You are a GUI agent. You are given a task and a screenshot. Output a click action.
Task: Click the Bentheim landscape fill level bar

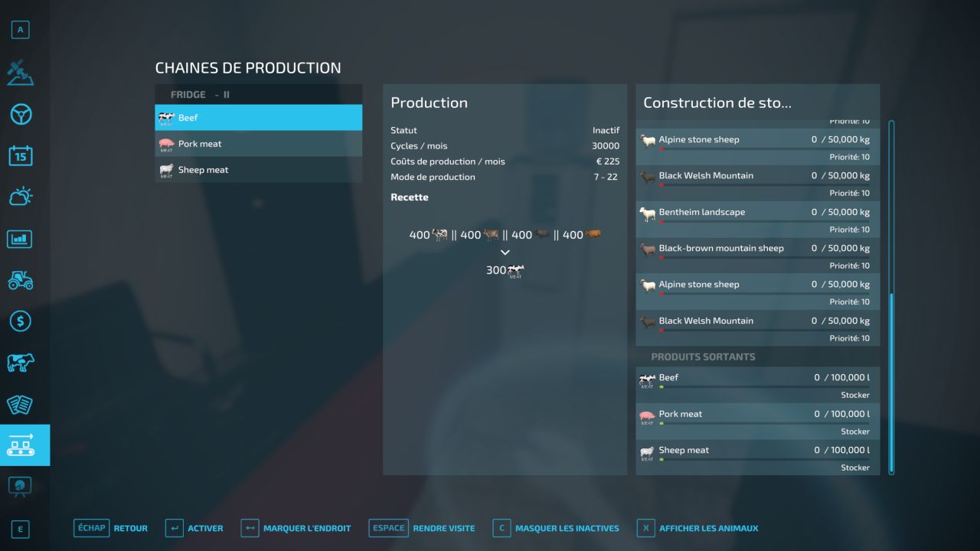coord(764,221)
